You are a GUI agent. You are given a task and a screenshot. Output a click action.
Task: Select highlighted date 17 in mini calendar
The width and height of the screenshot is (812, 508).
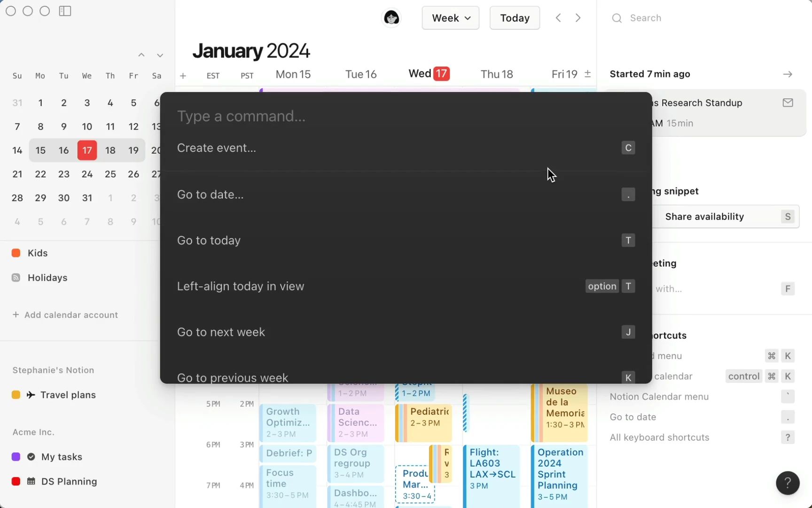pos(87,150)
